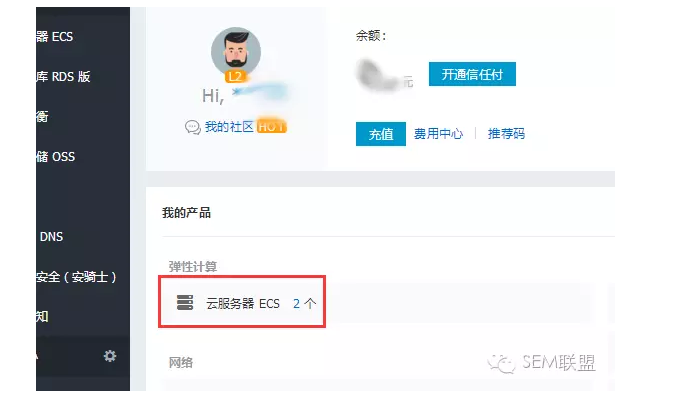Click the ECS server stack icon
This screenshot has width=673, height=396.
[x=185, y=302]
